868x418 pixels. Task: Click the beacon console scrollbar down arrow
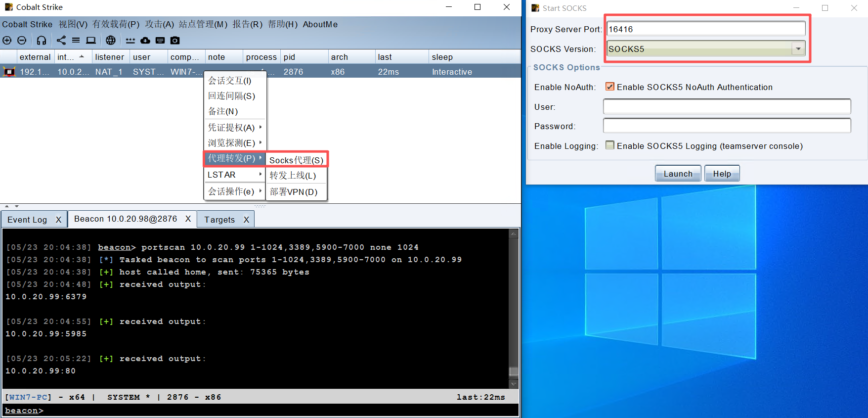tap(514, 383)
